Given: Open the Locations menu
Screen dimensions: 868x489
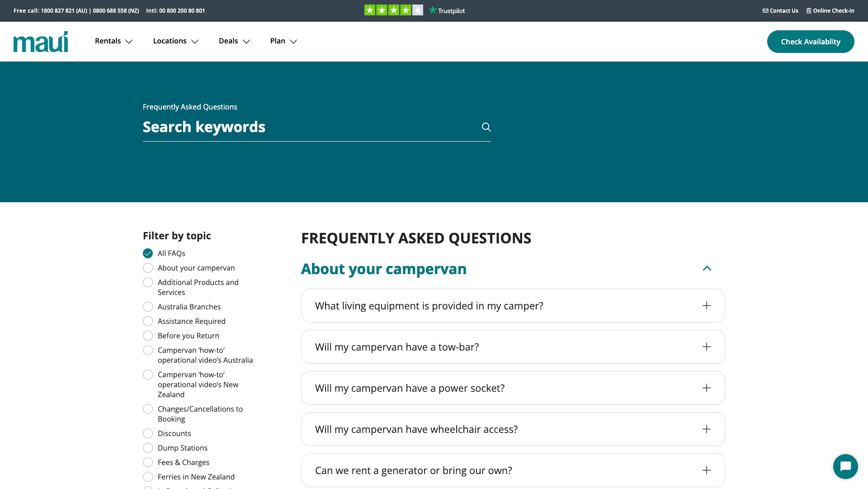Looking at the screenshot, I should pyautogui.click(x=176, y=41).
